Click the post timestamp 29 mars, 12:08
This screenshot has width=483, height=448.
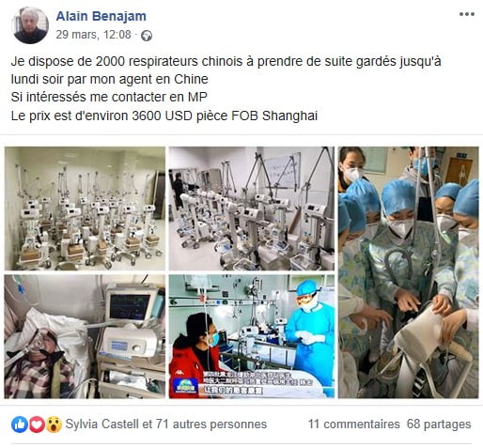tap(93, 35)
